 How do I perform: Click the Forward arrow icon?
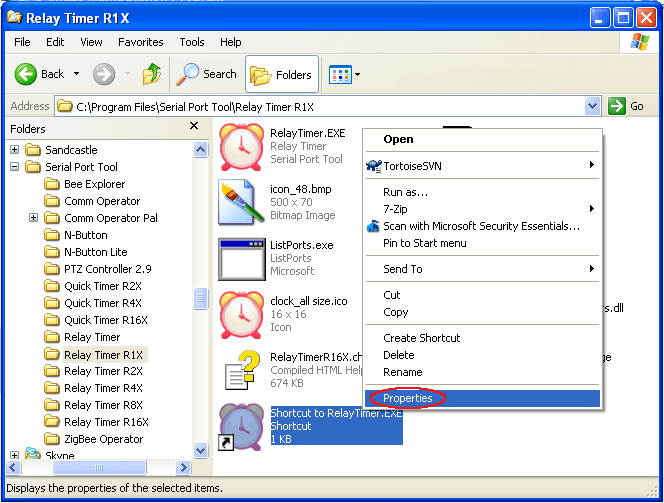pos(104,75)
